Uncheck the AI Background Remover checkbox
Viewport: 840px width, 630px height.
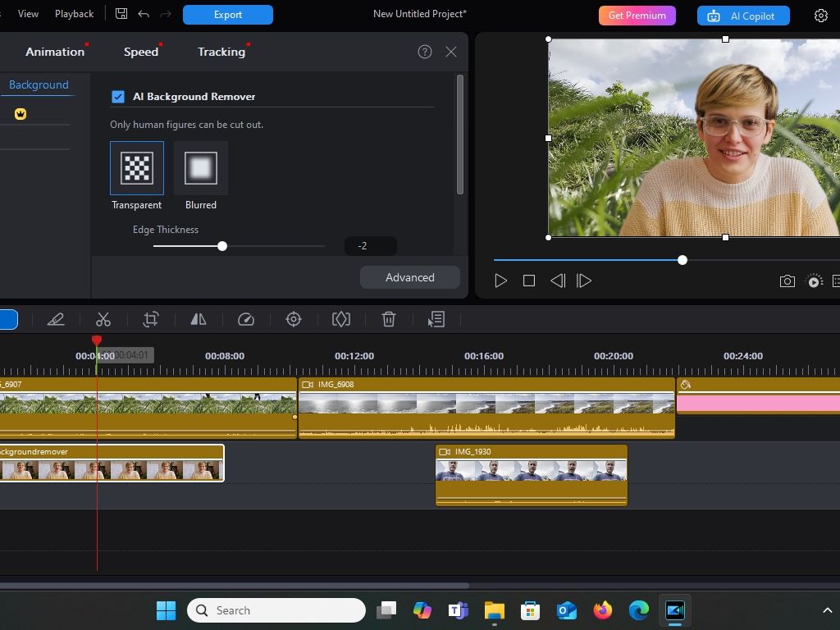(118, 97)
